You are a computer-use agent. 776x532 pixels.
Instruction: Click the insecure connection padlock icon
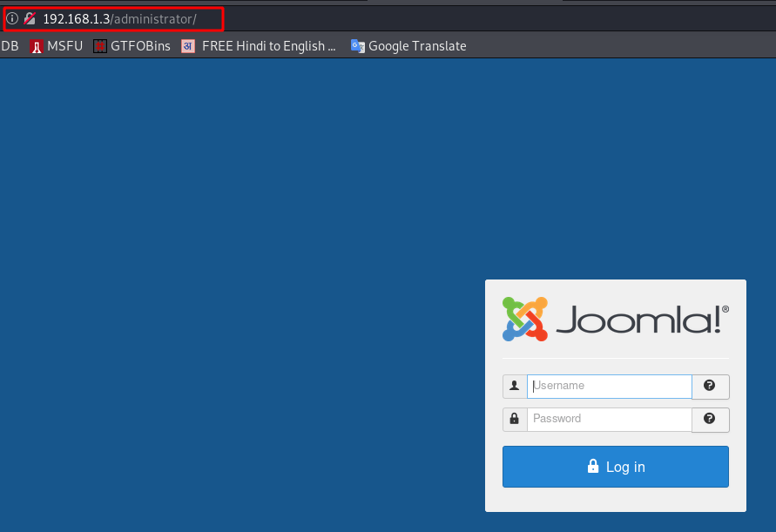pyautogui.click(x=30, y=19)
